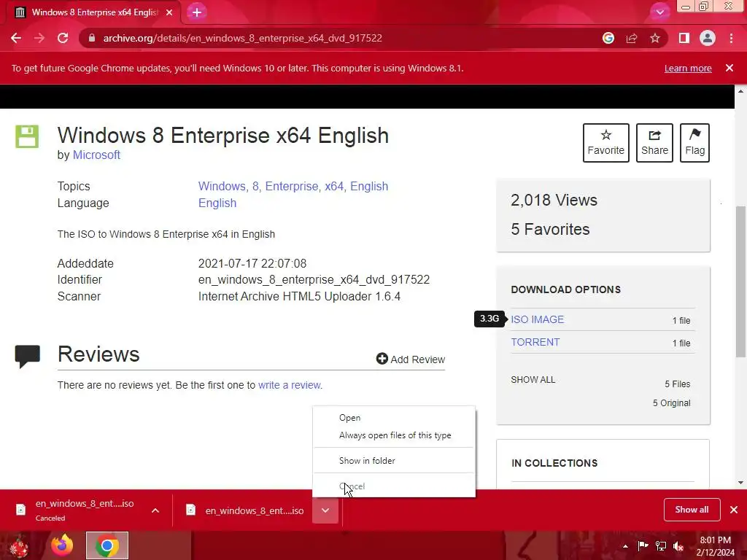
Task: Open the Learn more link
Action: [688, 68]
